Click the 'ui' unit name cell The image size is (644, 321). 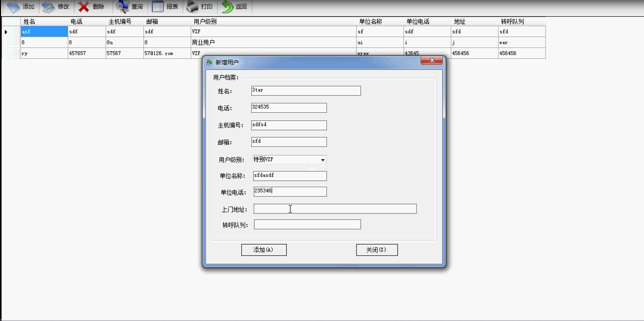[380, 42]
